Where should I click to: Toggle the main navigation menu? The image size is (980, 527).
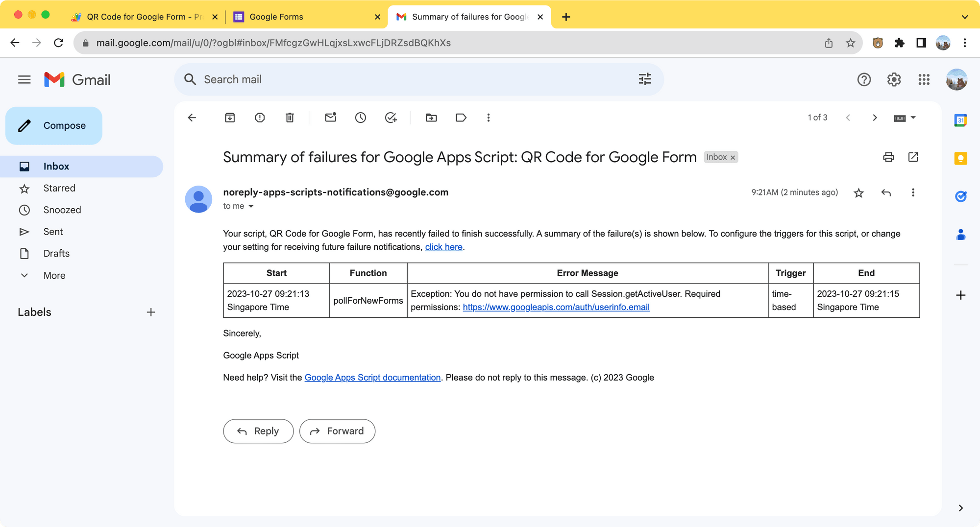24,79
